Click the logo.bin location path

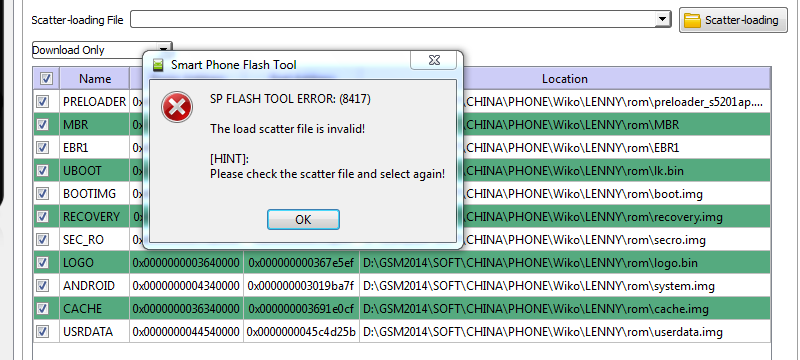coord(530,263)
